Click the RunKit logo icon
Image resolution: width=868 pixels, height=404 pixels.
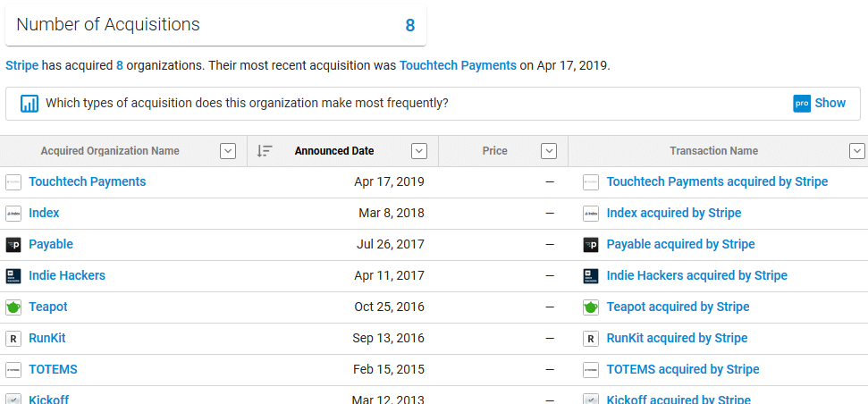[13, 339]
